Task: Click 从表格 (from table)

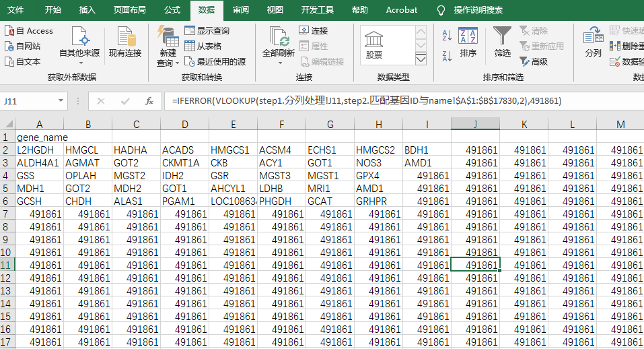Action: coord(203,46)
